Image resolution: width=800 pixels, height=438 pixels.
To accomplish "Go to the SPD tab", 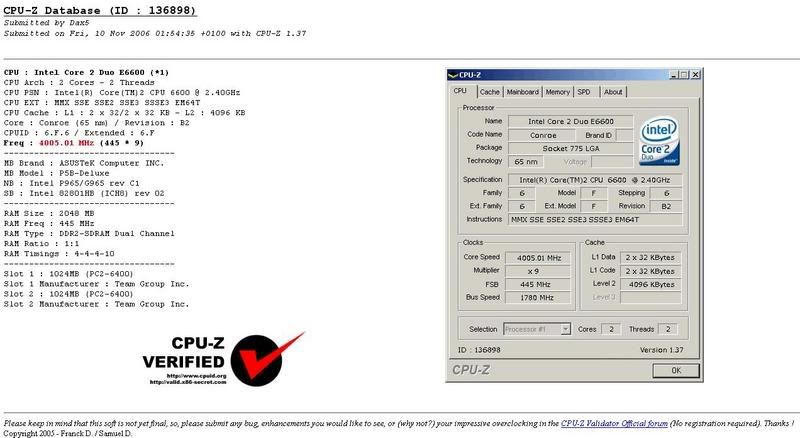I will (584, 92).
